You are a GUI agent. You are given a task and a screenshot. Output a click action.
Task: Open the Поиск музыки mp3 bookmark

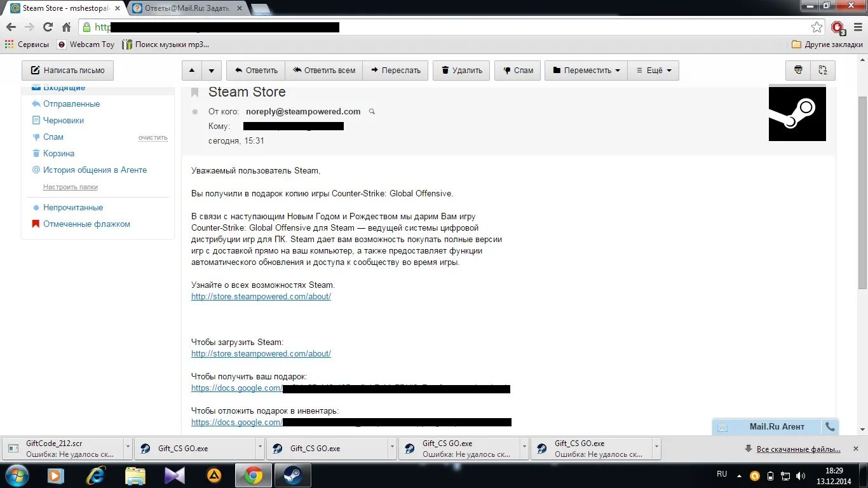166,44
